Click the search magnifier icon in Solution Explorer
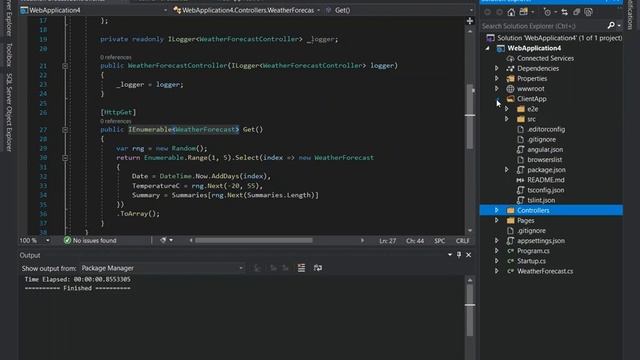Image resolution: width=640 pixels, height=360 pixels. (611, 26)
